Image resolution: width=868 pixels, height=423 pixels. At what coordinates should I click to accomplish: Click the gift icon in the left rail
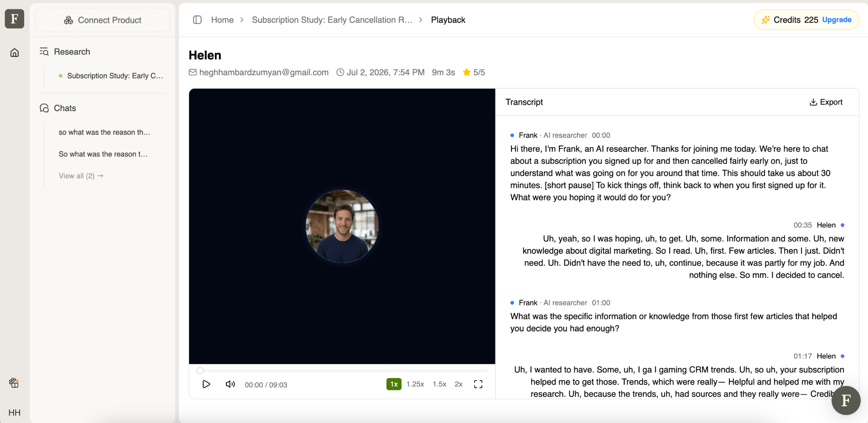coord(14,383)
